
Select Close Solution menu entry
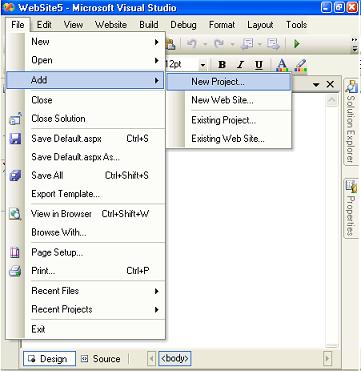click(85, 119)
